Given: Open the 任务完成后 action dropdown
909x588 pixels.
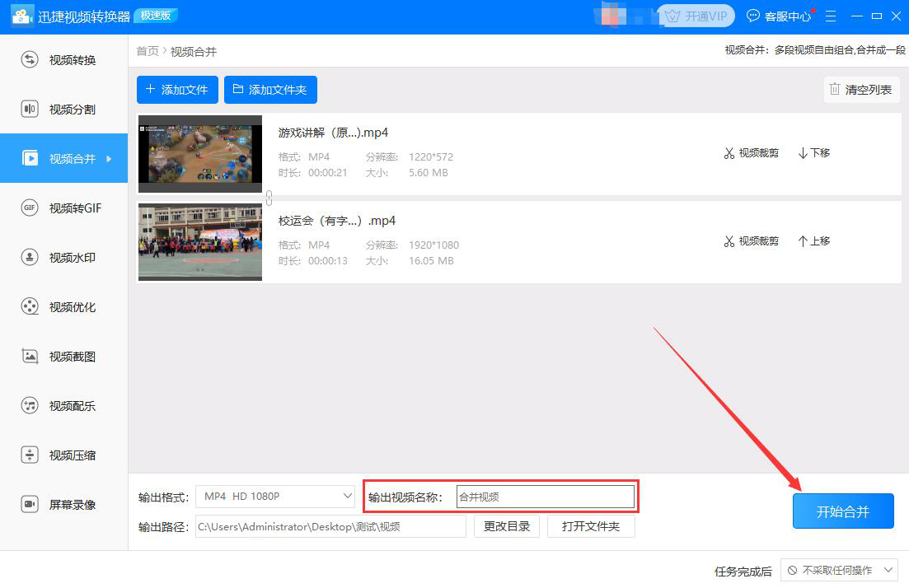Looking at the screenshot, I should tap(840, 571).
